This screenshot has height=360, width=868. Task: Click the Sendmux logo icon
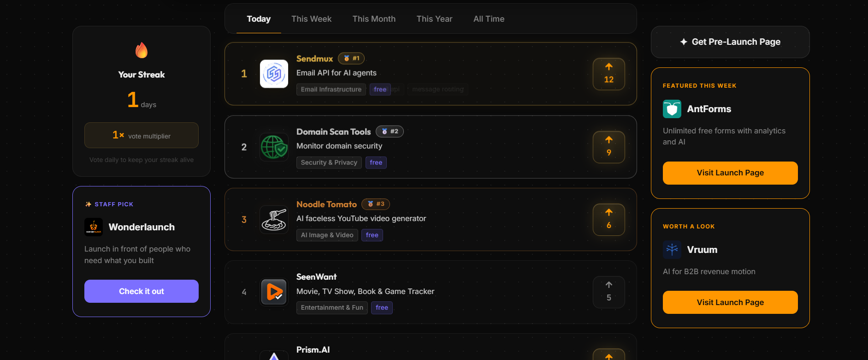click(274, 74)
